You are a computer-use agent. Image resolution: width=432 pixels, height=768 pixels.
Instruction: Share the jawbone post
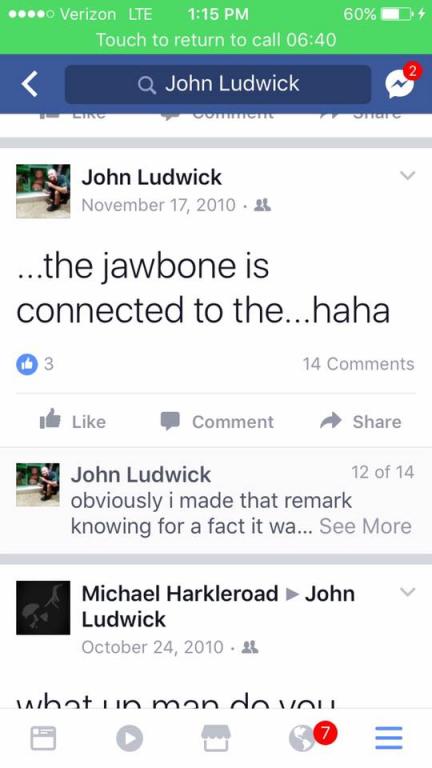(x=360, y=421)
